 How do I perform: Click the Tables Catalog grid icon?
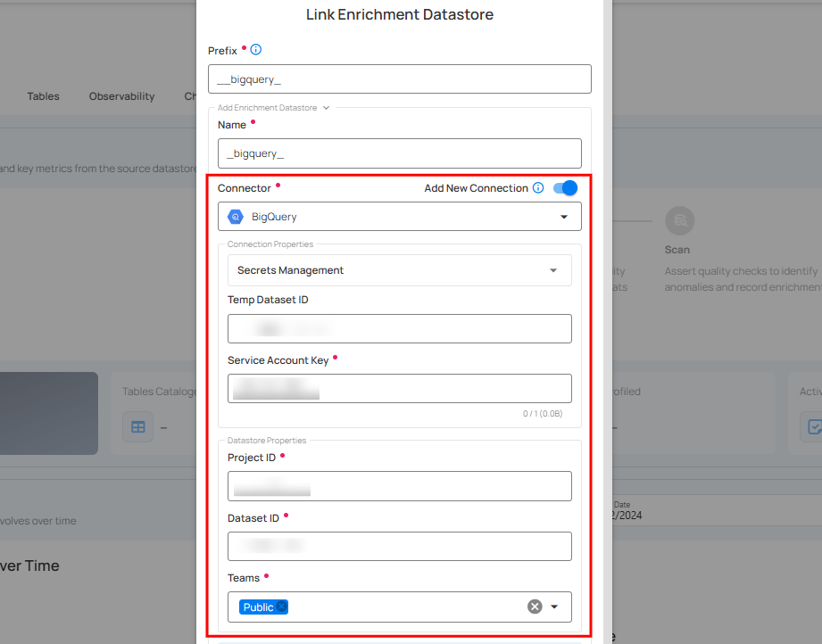[x=137, y=426]
